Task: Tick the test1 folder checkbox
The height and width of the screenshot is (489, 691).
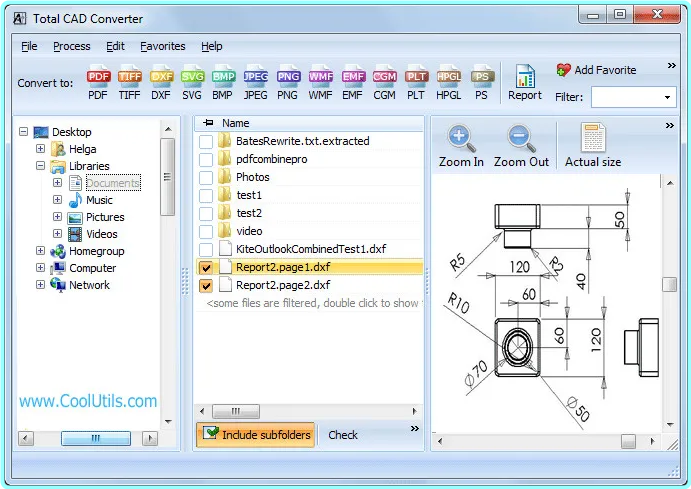Action: tap(206, 196)
